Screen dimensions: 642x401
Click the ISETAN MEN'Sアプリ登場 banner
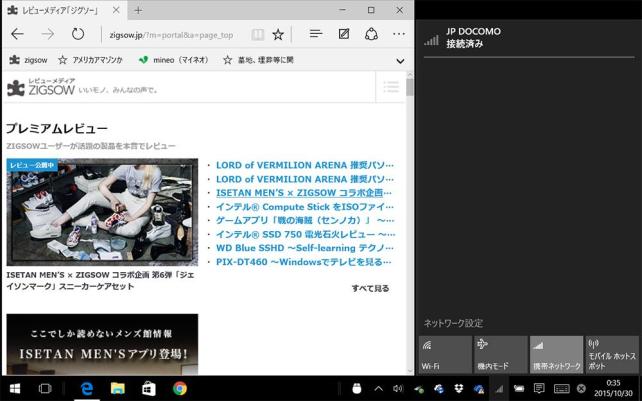pyautogui.click(x=102, y=344)
